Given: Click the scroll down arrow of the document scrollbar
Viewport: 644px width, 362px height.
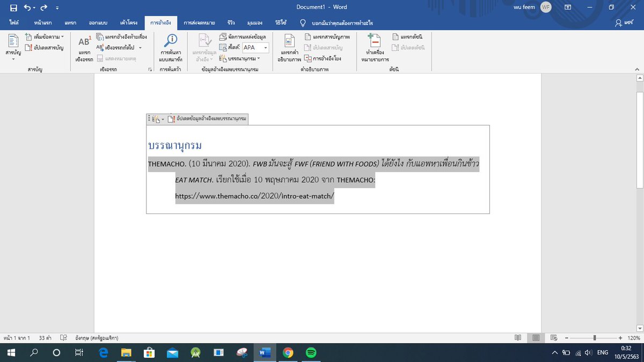Looking at the screenshot, I should coord(640,328).
